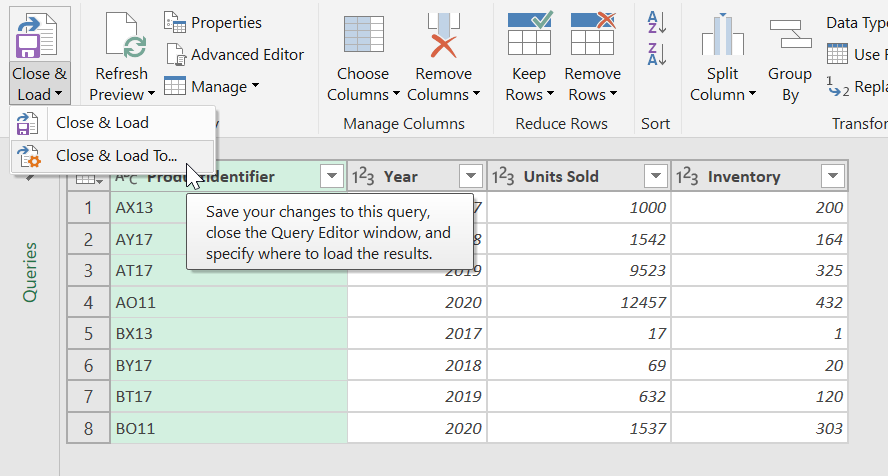Open the Advanced Editor
Image resolution: width=888 pixels, height=476 pixels.
pyautogui.click(x=235, y=55)
